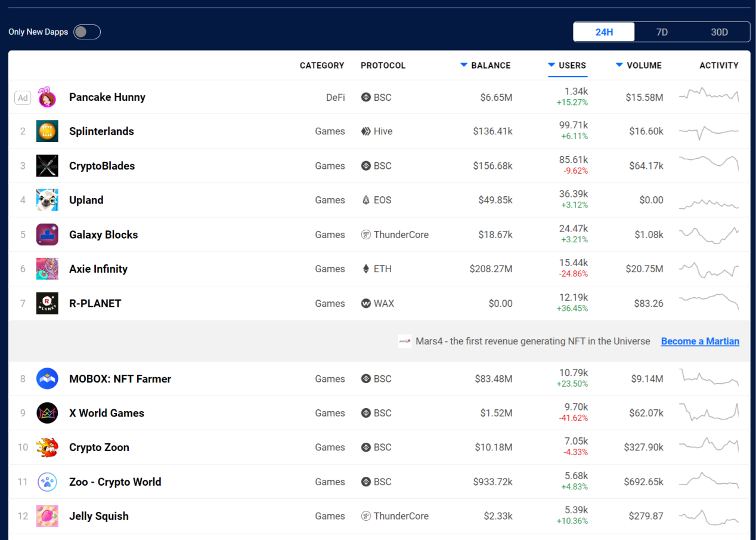Toggle the Only New Dapps switch
Viewport: 756px width, 540px height.
[86, 32]
